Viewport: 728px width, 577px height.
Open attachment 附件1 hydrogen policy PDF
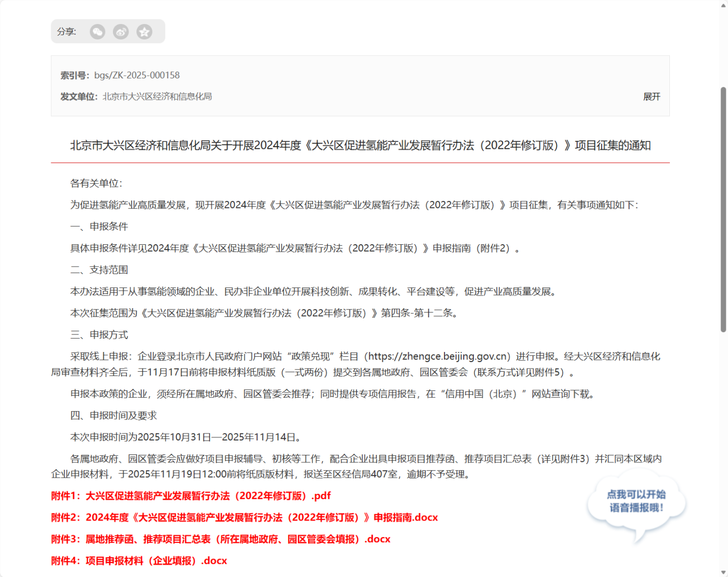click(190, 495)
